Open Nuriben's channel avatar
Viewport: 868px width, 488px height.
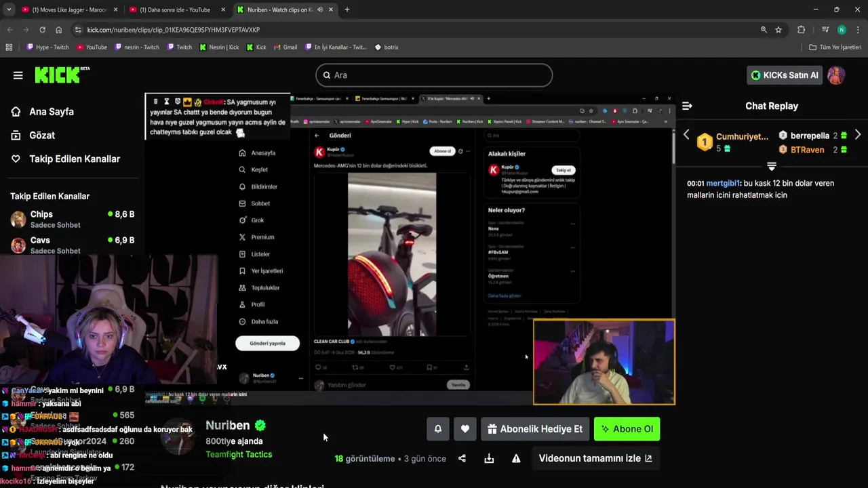[x=179, y=437]
